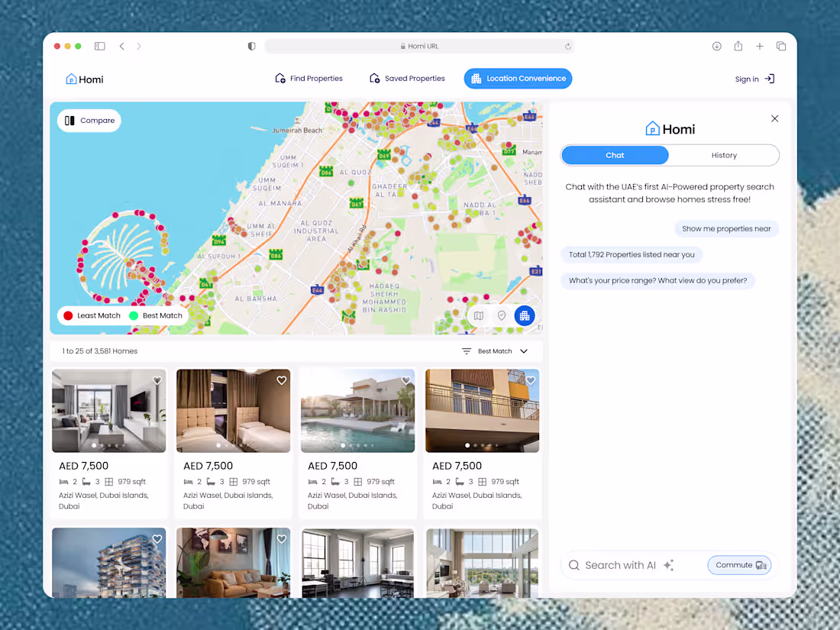Click the Palm Jumeirah on map
The height and width of the screenshot is (630, 840).
coord(124,257)
